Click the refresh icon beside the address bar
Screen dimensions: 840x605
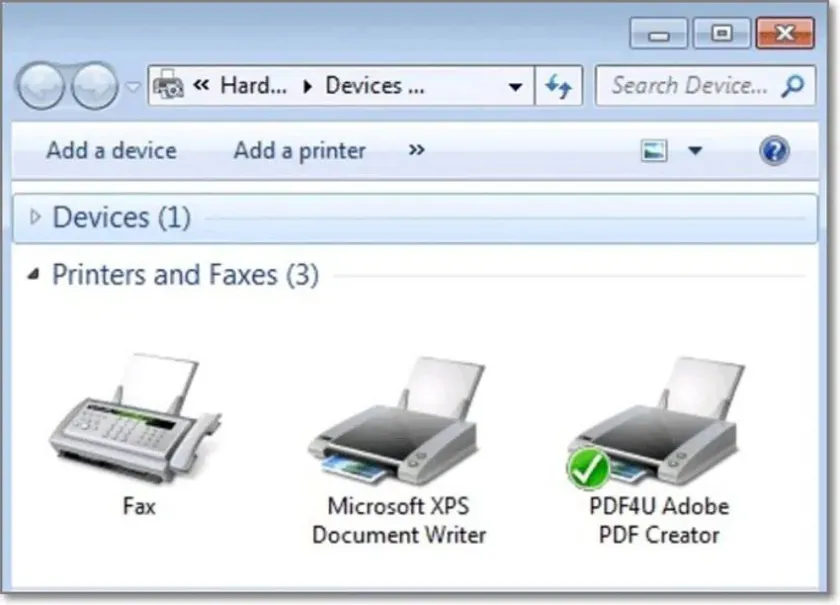click(x=560, y=85)
